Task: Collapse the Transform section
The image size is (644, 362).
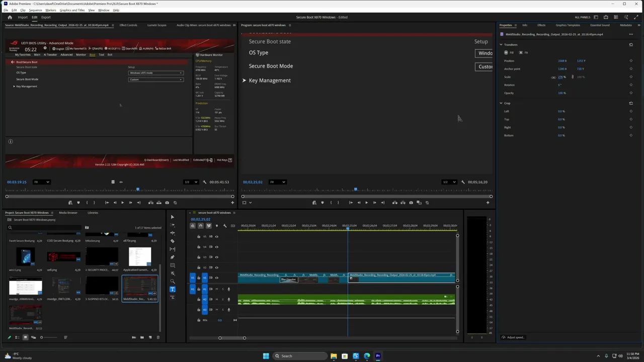Action: point(501,45)
